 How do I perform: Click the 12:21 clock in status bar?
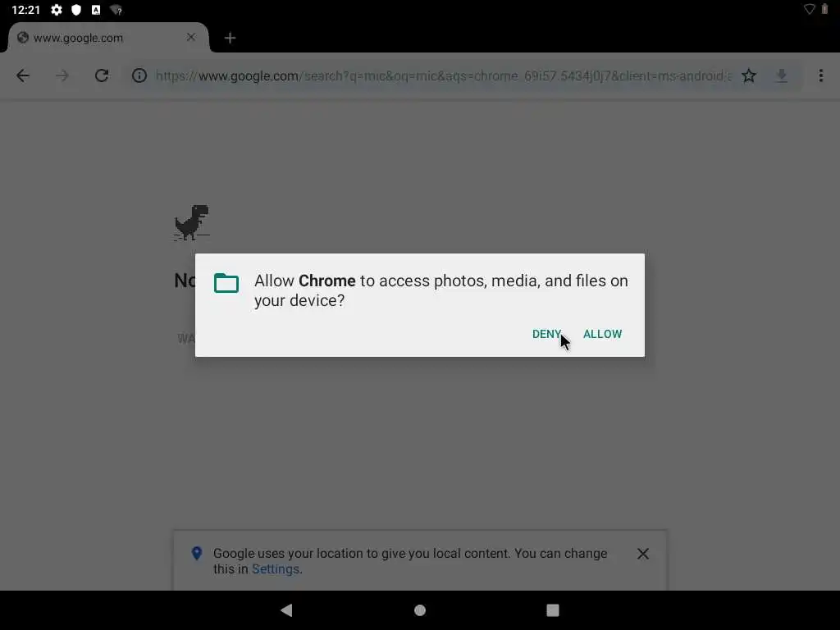[x=25, y=10]
